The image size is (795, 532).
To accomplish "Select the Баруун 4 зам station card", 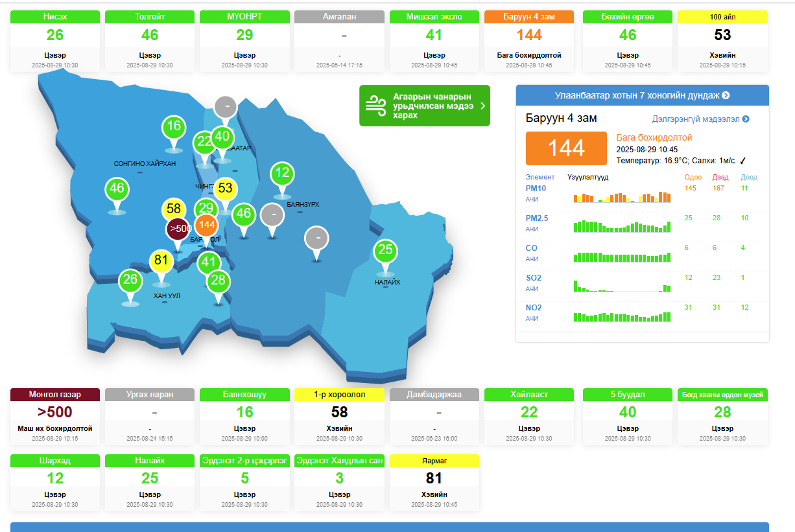I will pyautogui.click(x=529, y=40).
